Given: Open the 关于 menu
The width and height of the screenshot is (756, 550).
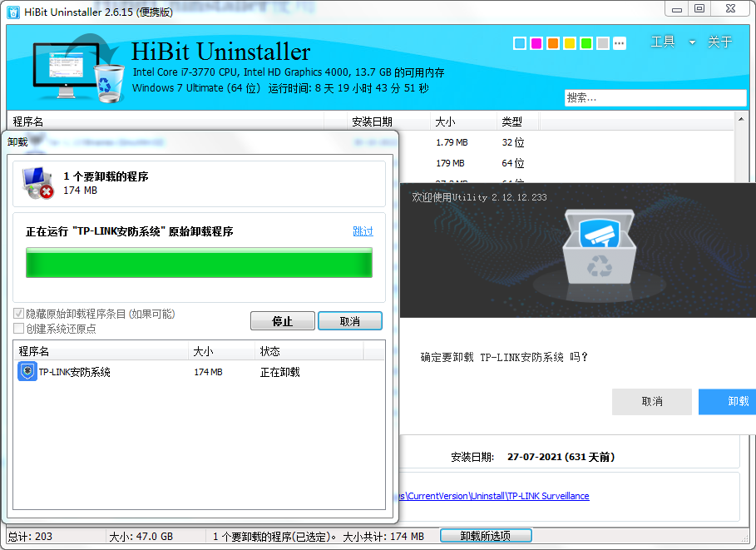Looking at the screenshot, I should [719, 42].
